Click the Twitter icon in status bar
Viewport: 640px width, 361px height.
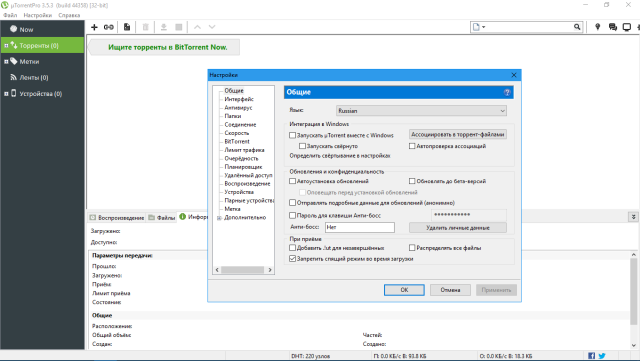[x=602, y=356]
